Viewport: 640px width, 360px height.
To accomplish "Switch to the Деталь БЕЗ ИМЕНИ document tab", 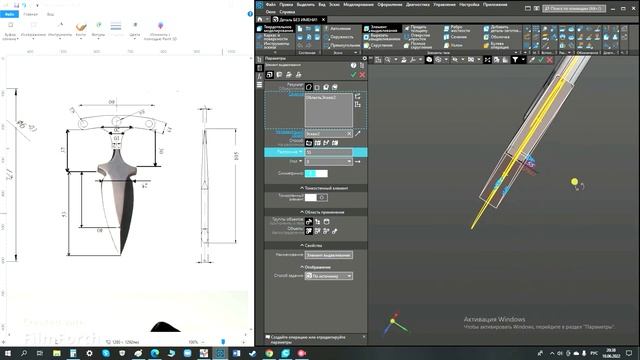I will (x=299, y=19).
